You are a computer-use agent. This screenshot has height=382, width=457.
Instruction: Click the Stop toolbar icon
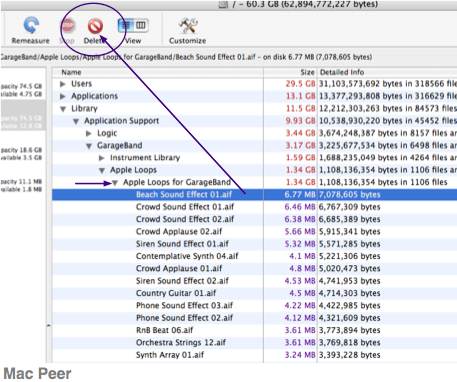pyautogui.click(x=68, y=26)
